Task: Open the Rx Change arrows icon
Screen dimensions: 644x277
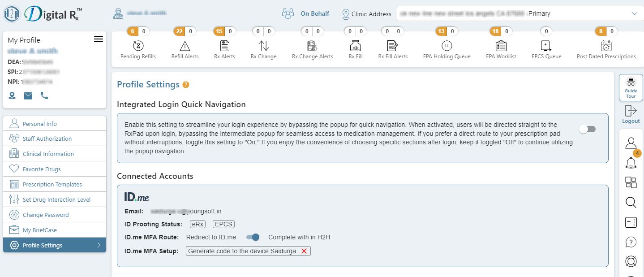Action: click(x=264, y=45)
